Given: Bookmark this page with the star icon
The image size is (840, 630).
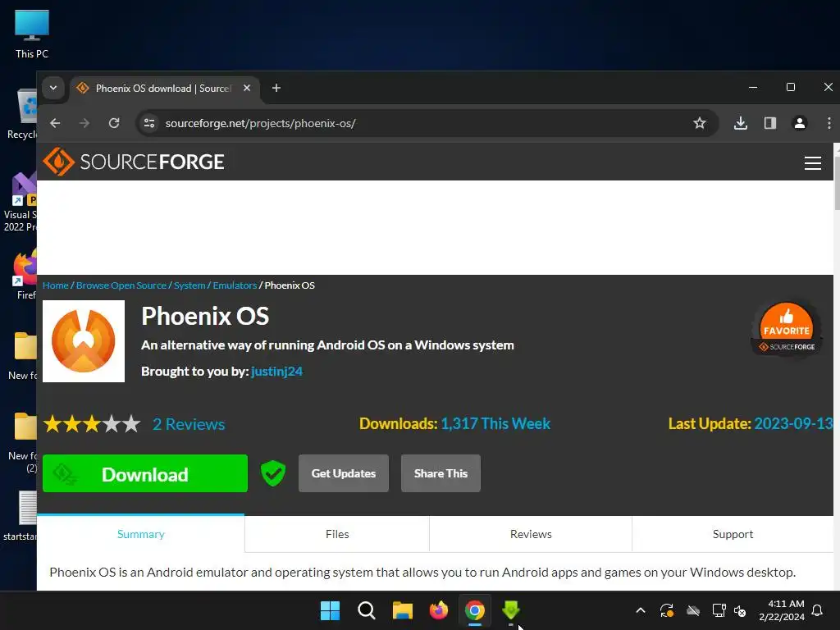Looking at the screenshot, I should (x=699, y=123).
